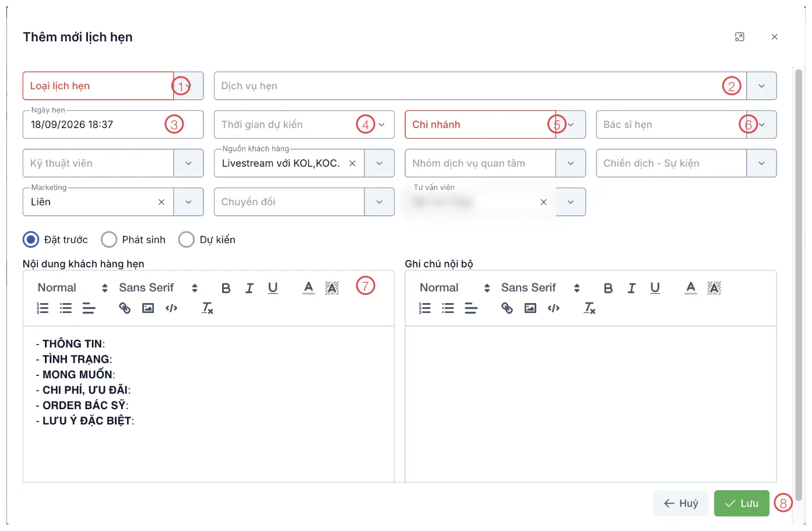Toggle italic in internal notes editor
Viewport: 812px width, 531px height.
pyautogui.click(x=632, y=288)
